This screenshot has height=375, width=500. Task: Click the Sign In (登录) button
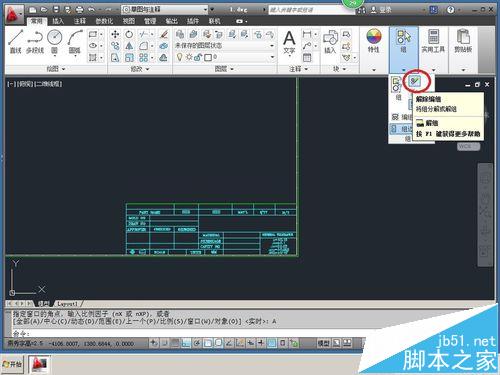[x=382, y=10]
